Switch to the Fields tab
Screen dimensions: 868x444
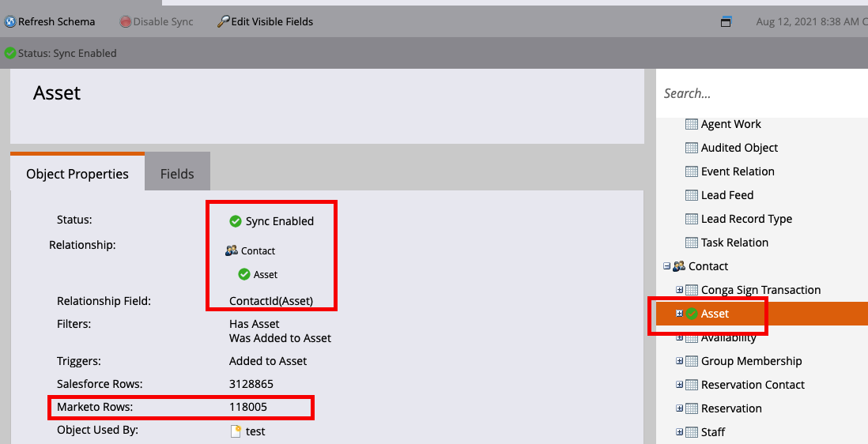coord(177,174)
